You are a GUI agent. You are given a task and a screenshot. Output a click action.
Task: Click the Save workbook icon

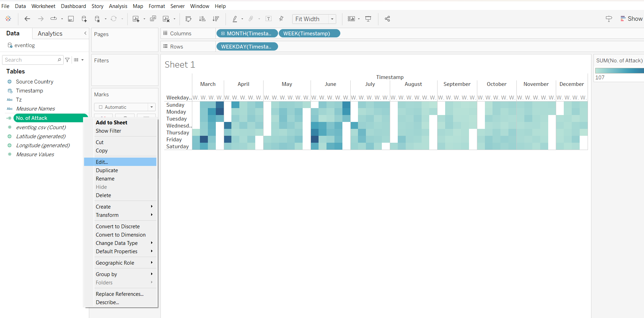pyautogui.click(x=71, y=19)
